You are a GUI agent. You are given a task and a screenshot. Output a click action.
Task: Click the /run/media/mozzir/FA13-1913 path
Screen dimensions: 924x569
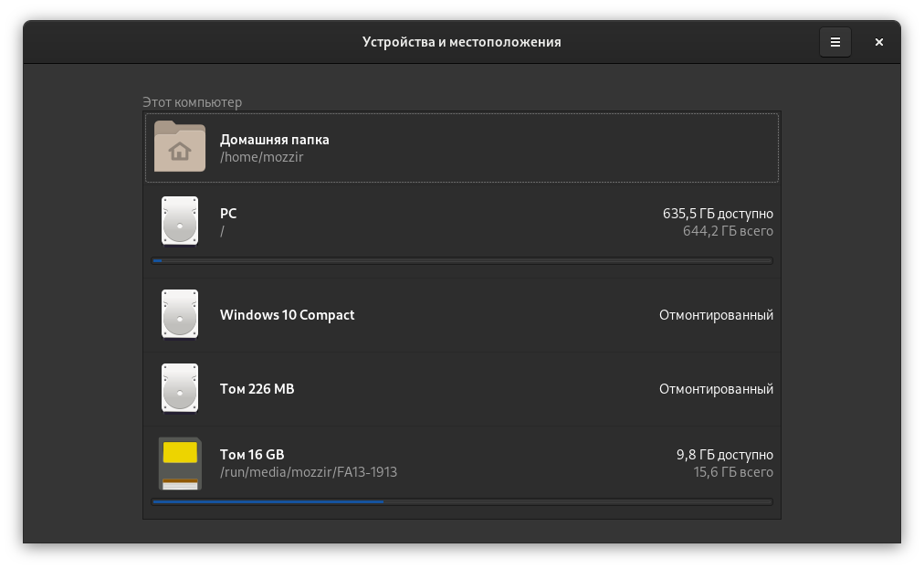pos(309,471)
